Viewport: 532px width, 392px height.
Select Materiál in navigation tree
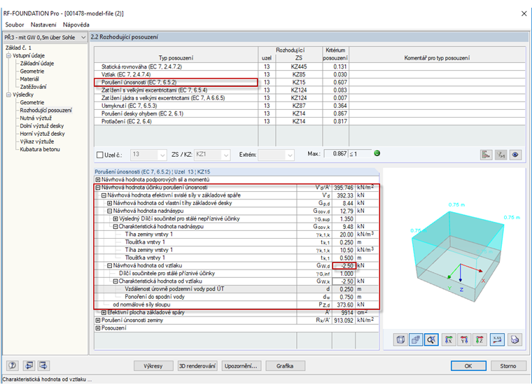(x=29, y=79)
